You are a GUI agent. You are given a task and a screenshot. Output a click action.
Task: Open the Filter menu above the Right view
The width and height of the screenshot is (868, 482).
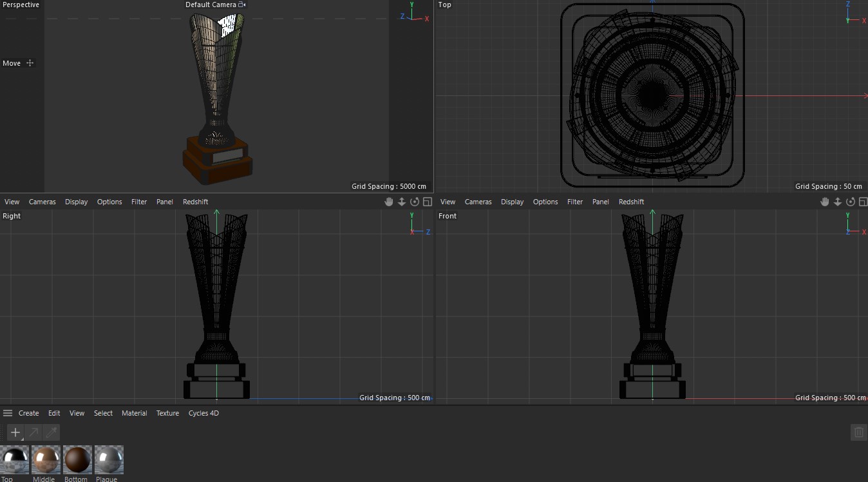pos(139,202)
